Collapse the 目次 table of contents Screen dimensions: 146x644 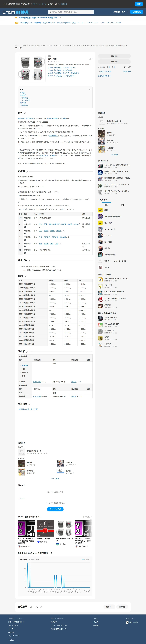90,89
